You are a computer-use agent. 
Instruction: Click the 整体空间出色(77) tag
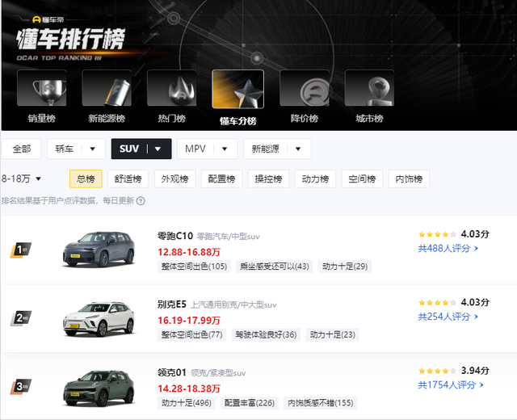[191, 334]
